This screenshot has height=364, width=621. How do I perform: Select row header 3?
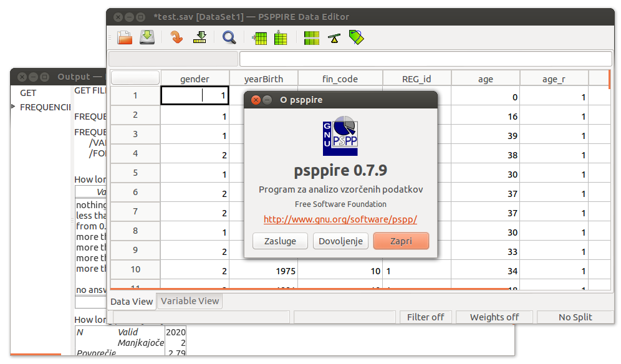(135, 134)
